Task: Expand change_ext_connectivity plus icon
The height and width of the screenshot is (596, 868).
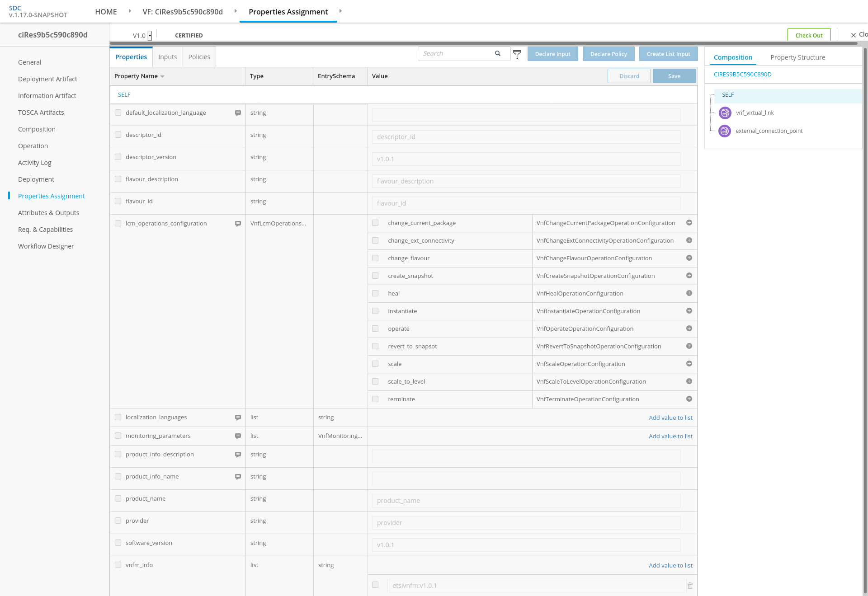Action: coord(689,240)
